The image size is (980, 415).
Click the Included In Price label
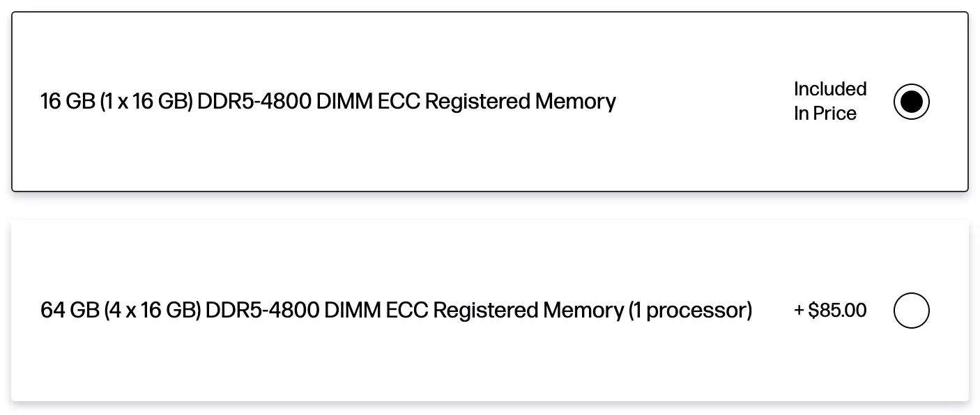(830, 101)
